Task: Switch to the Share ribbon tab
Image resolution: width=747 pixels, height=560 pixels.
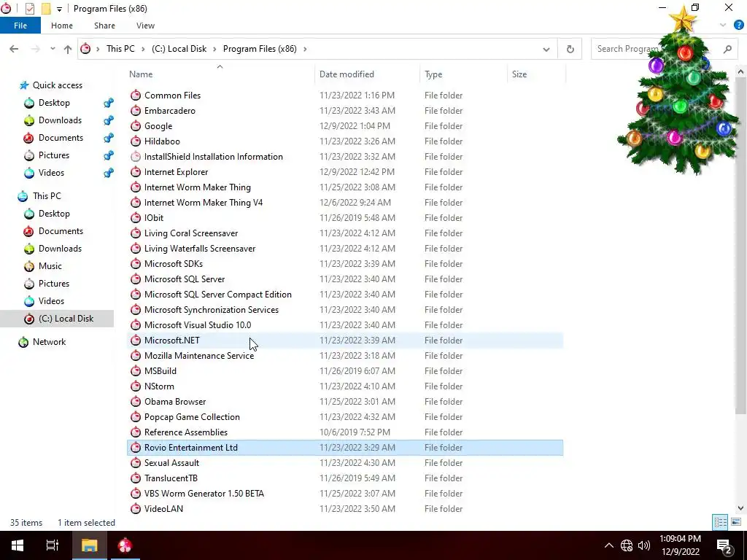Action: click(x=104, y=26)
